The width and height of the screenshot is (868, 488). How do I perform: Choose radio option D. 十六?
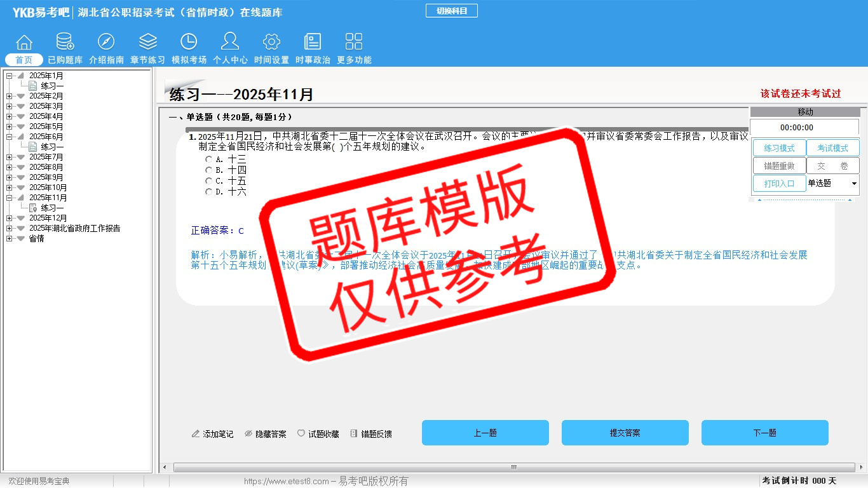209,192
